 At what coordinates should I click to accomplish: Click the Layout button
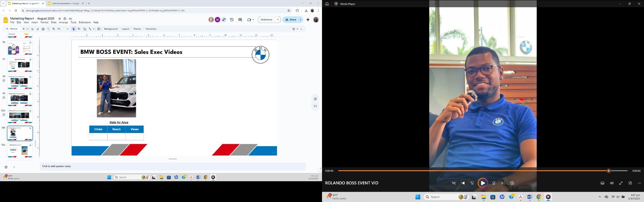[x=125, y=29]
